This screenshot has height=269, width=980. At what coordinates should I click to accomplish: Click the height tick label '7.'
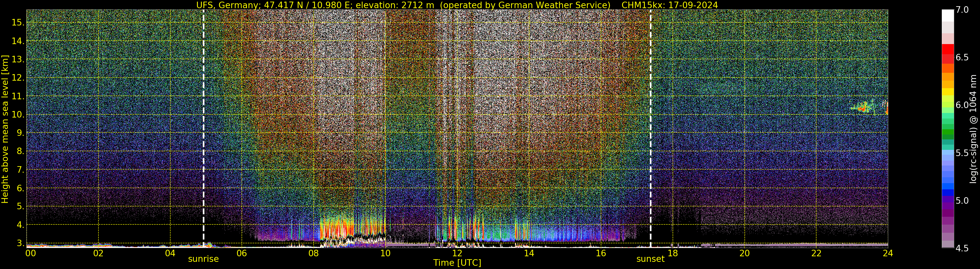click(x=21, y=170)
